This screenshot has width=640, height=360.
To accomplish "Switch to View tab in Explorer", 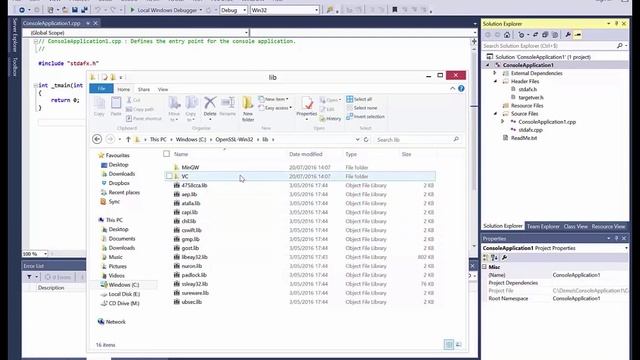I will tap(163, 89).
